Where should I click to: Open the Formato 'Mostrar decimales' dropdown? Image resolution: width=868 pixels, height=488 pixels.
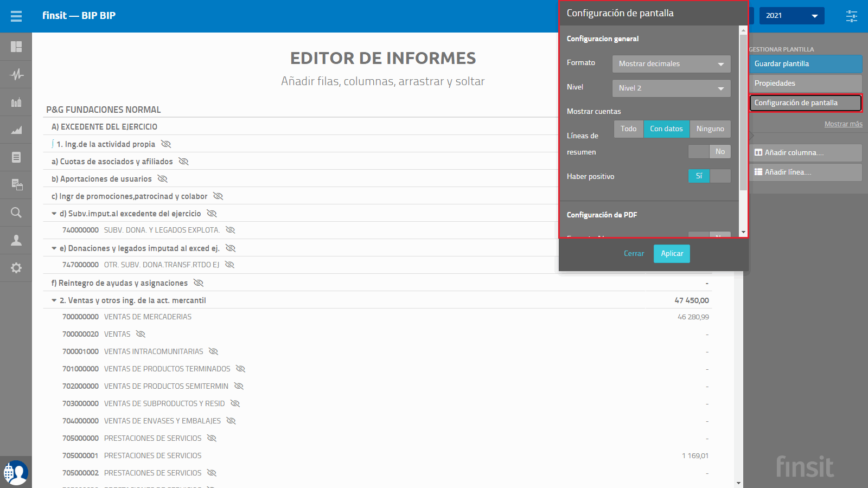pyautogui.click(x=672, y=64)
